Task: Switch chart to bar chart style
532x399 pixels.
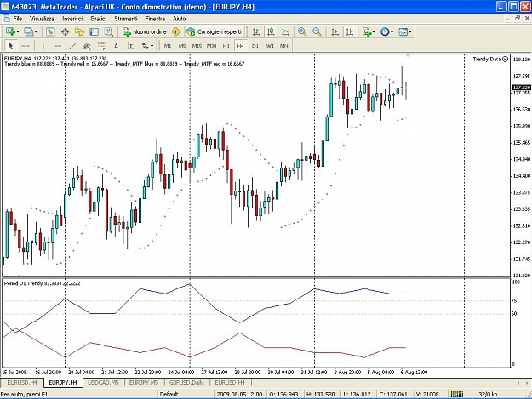Action: tap(256, 31)
